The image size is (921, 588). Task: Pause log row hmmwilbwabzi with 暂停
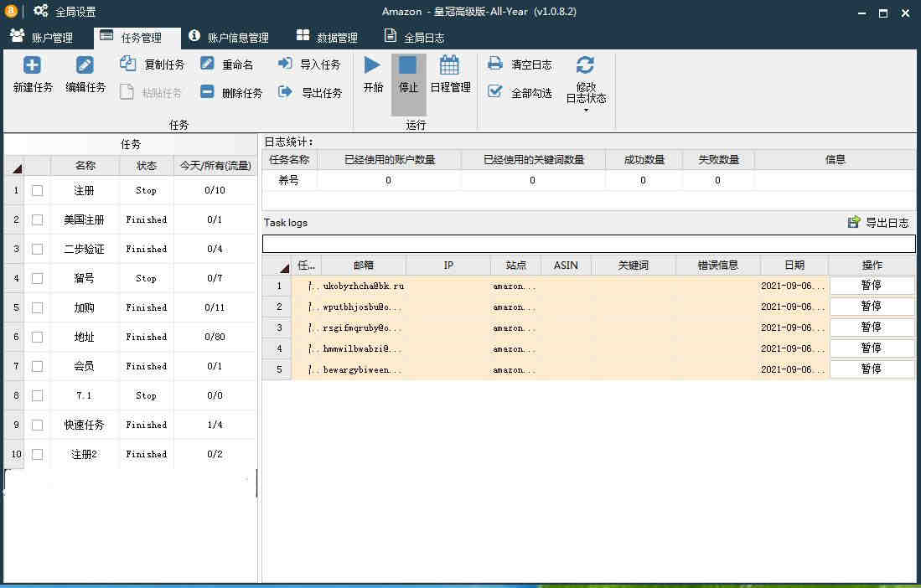(x=871, y=348)
